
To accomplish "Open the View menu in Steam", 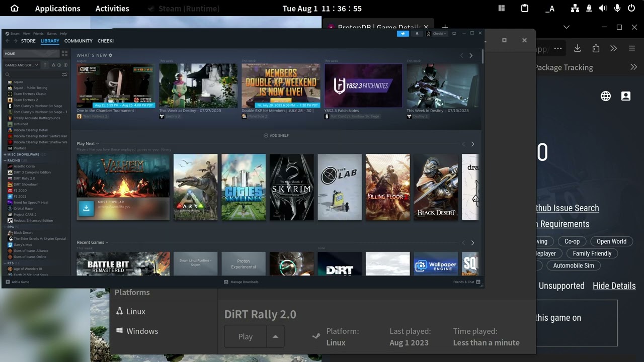I will [26, 33].
